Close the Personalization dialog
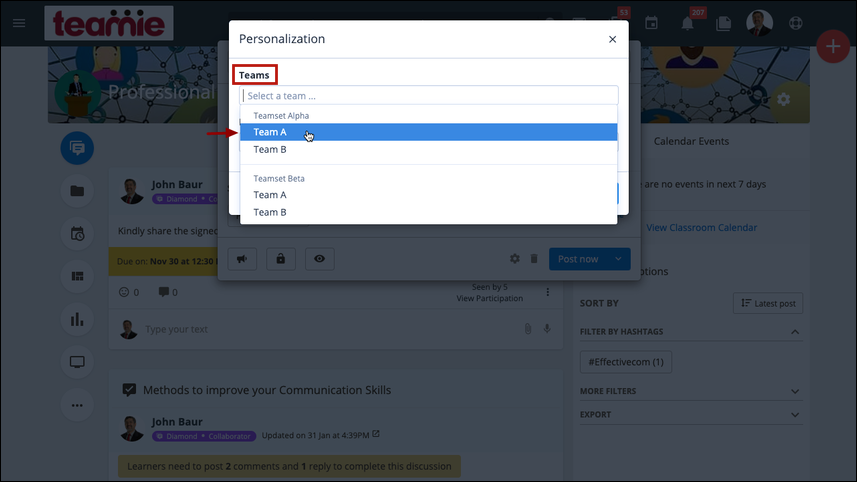This screenshot has width=857, height=482. click(x=612, y=39)
